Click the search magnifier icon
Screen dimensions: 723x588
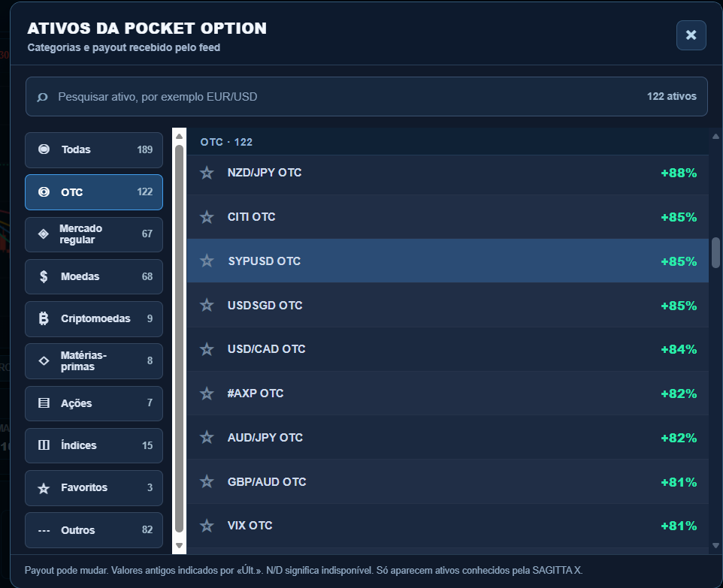point(42,97)
